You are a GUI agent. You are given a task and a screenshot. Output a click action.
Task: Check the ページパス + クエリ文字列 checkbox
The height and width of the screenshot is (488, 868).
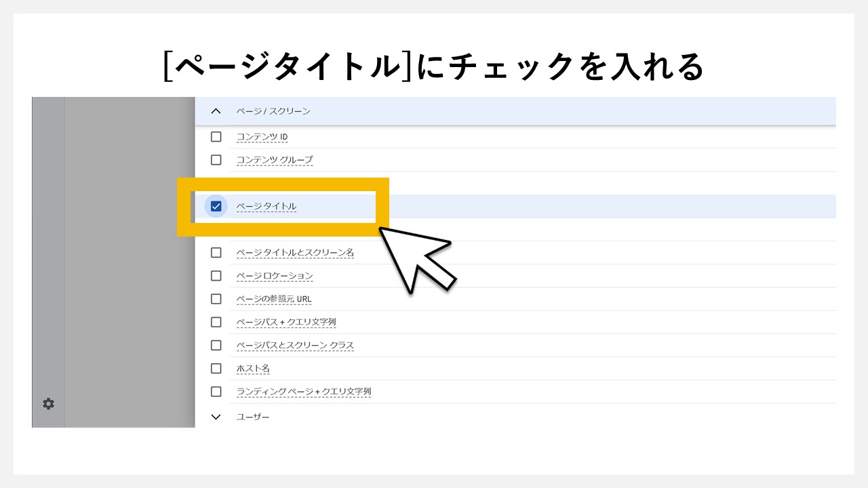pyautogui.click(x=216, y=322)
